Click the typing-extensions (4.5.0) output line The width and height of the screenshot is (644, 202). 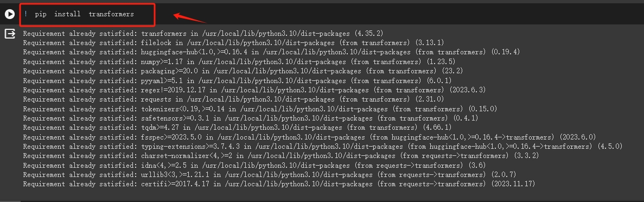click(x=323, y=147)
